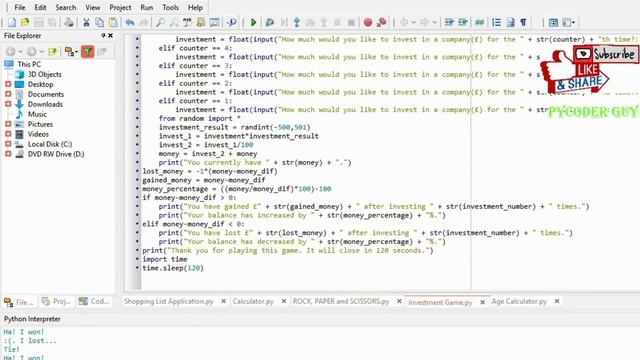Toggle auto-hide pin on File Explorer
Image resolution: width=640 pixels, height=360 pixels.
click(x=103, y=36)
